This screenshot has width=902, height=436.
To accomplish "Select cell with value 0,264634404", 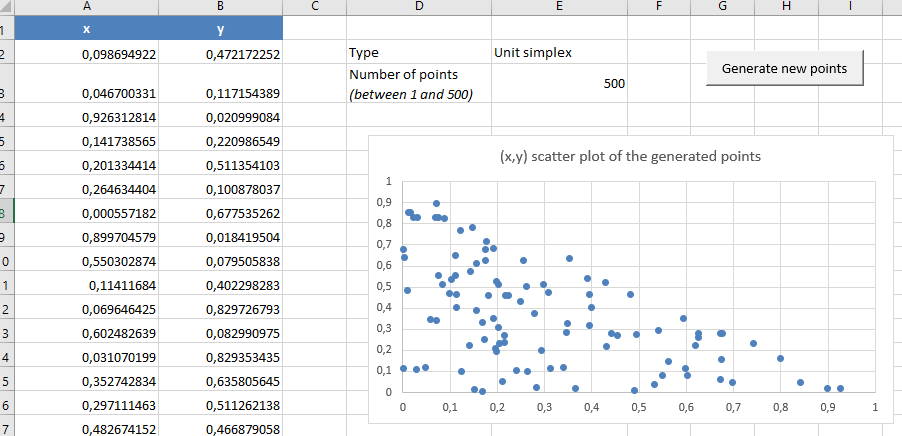I will point(86,189).
